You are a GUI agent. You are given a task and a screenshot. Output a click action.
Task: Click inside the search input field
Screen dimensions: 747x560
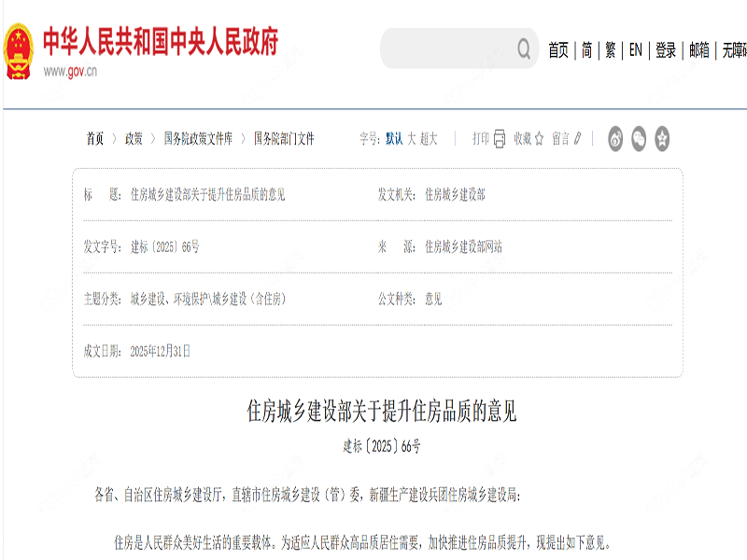click(448, 49)
